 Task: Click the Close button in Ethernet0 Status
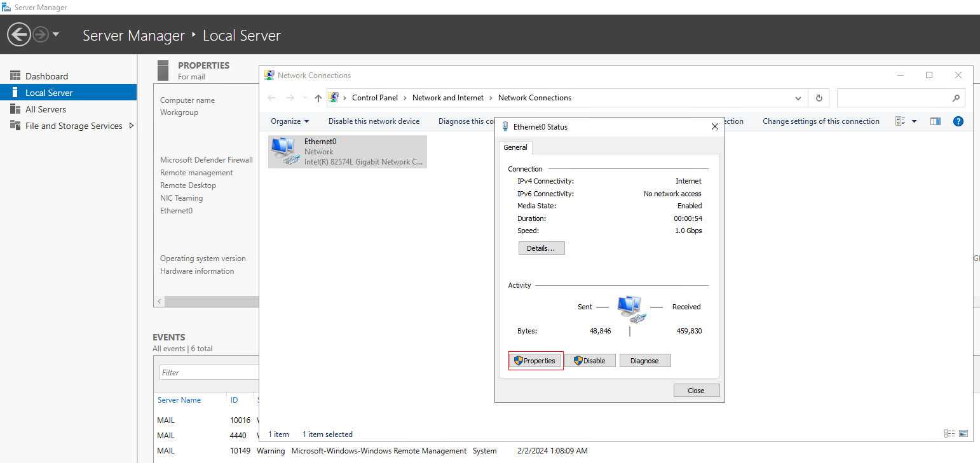[697, 391]
